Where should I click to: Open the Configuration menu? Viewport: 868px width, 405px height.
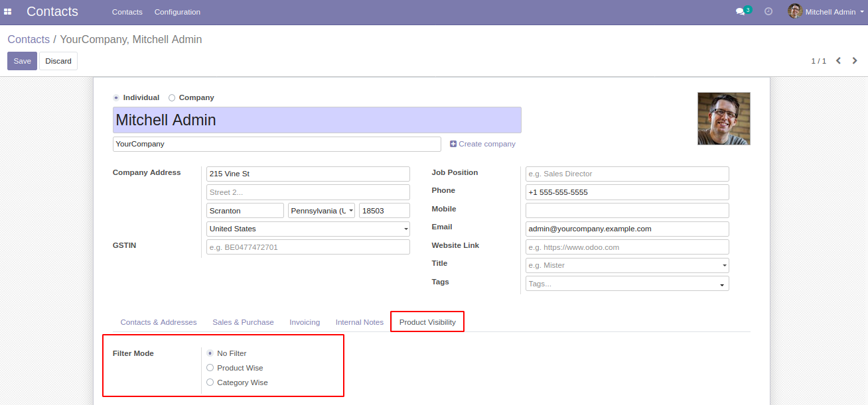click(177, 12)
